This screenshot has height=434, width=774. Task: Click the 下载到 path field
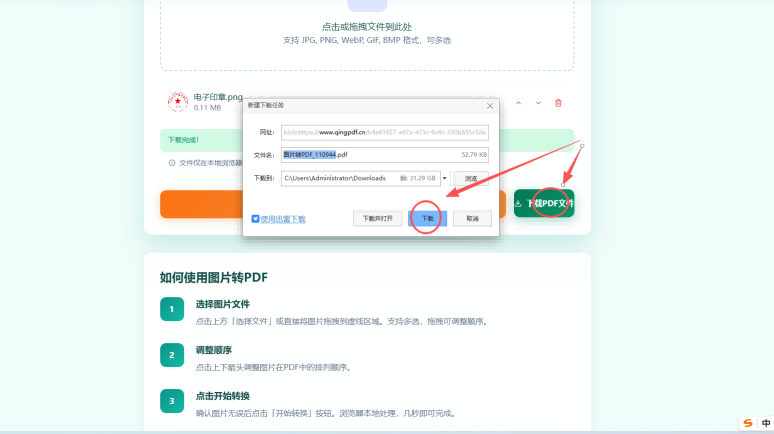point(360,178)
